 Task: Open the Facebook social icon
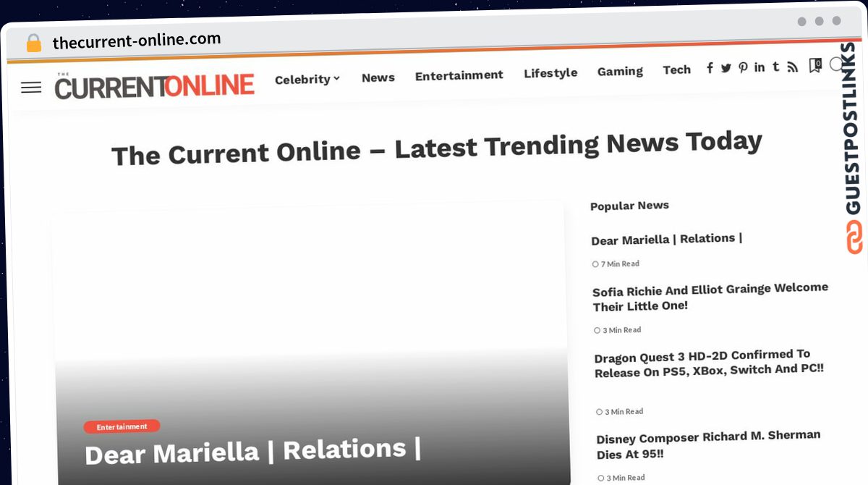710,68
